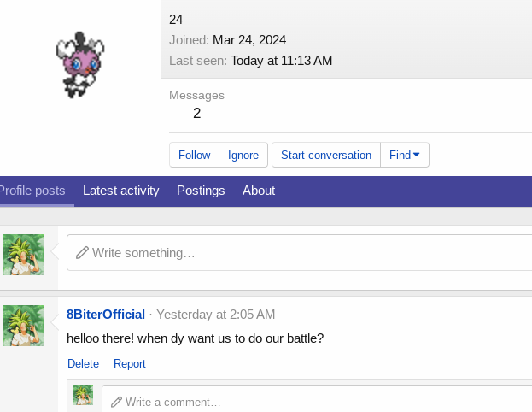Click the caret arrow beside Find
The width and height of the screenshot is (532, 412).
(x=417, y=155)
